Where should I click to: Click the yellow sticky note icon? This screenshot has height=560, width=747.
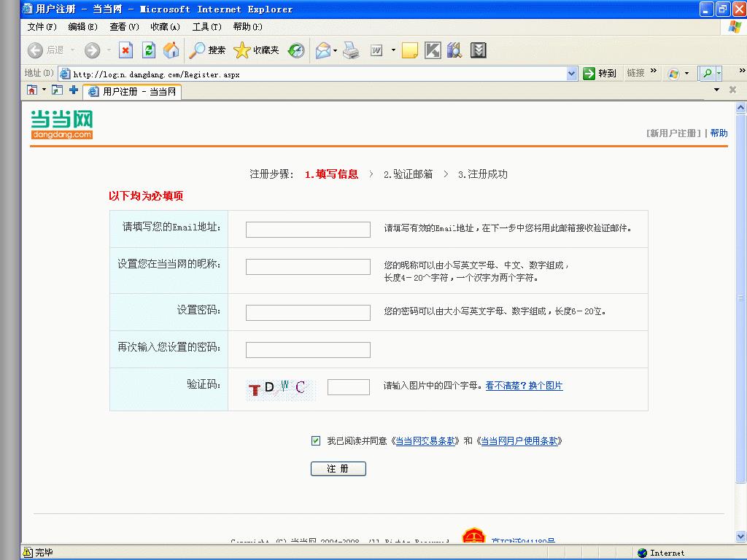pos(410,50)
